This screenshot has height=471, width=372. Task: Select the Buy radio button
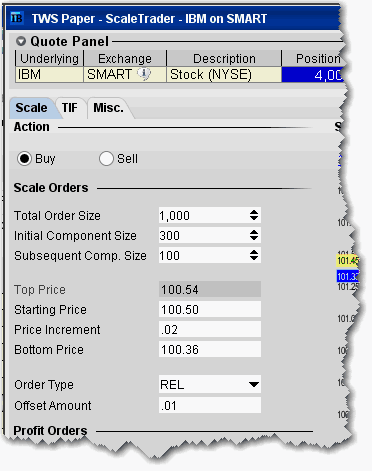click(24, 159)
